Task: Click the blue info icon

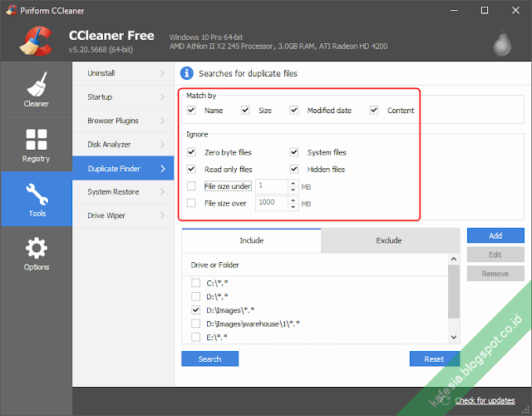Action: point(186,73)
